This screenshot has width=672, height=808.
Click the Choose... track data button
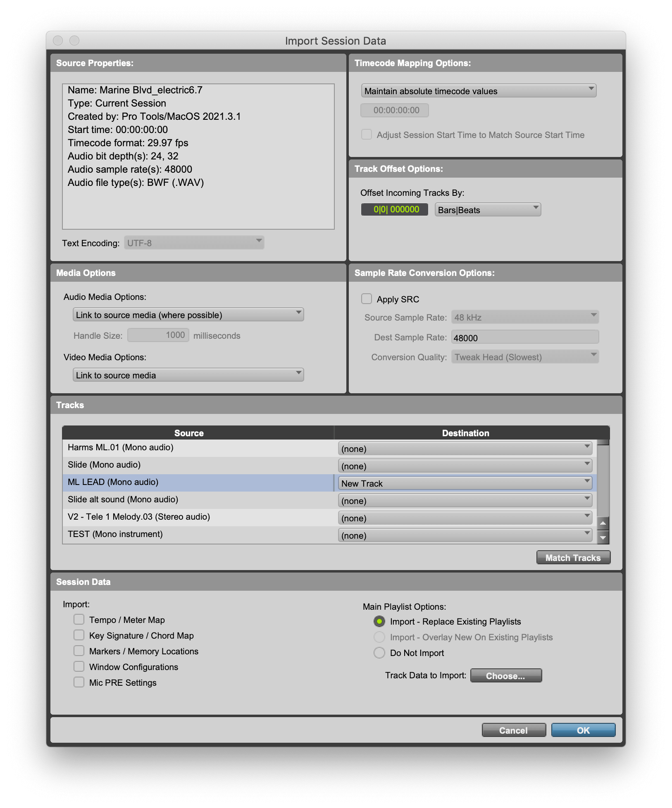(506, 676)
